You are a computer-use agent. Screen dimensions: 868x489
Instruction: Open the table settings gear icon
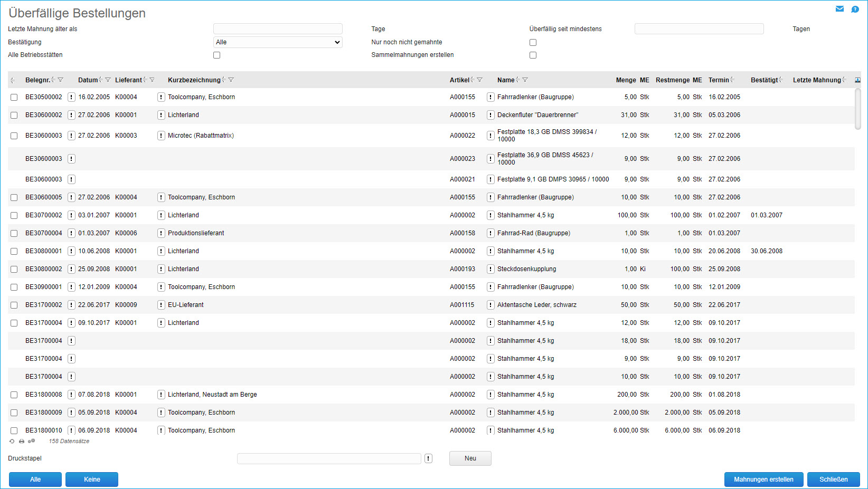tap(32, 441)
